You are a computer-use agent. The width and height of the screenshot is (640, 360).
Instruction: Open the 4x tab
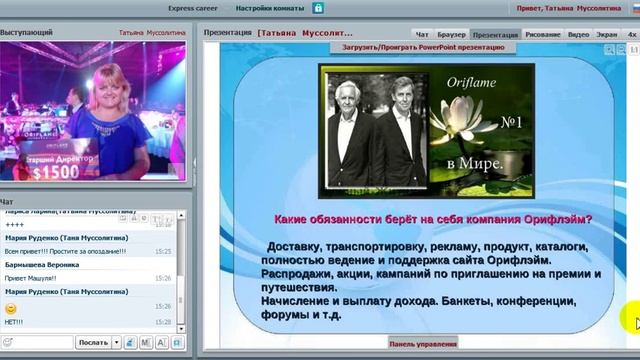[632, 35]
